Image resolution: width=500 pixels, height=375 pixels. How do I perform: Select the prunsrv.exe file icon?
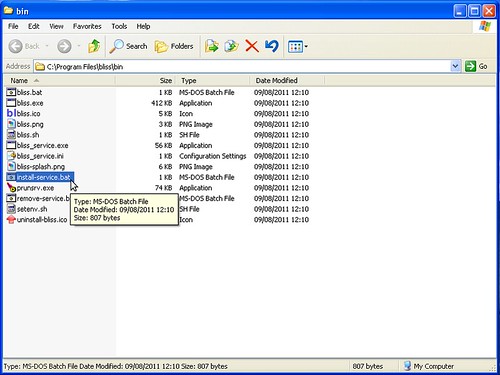click(x=11, y=188)
